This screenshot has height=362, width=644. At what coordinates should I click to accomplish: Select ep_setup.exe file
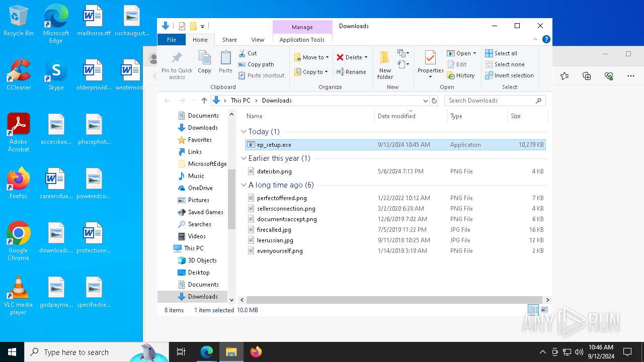pyautogui.click(x=395, y=145)
